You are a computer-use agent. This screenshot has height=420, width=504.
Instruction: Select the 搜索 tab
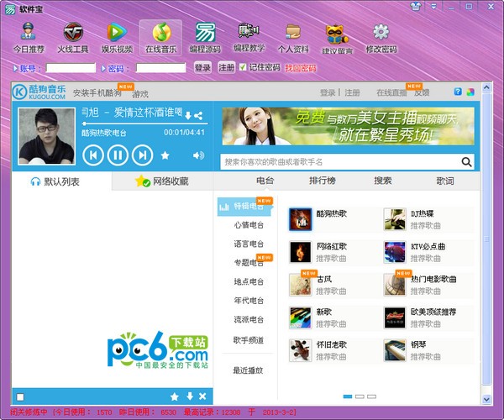tap(383, 181)
